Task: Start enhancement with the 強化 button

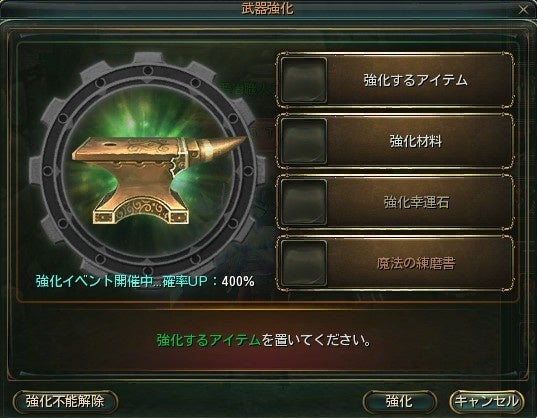Action: 399,401
